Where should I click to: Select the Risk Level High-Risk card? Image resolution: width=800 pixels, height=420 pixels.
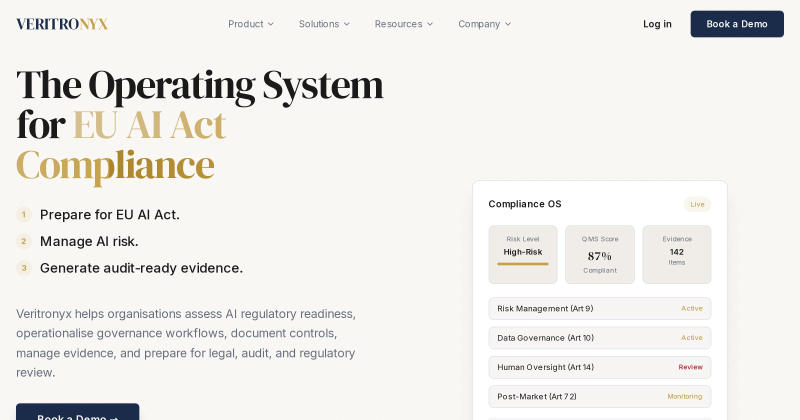[523, 254]
